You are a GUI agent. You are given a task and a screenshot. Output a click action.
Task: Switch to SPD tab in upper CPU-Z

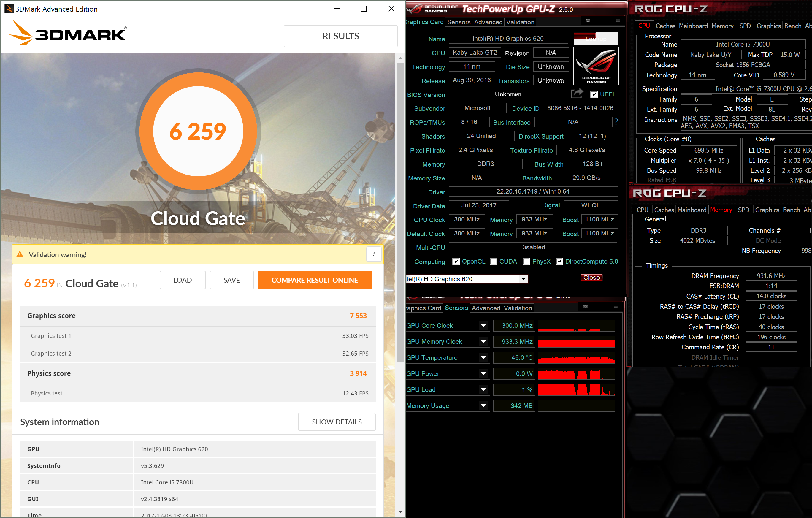(745, 26)
